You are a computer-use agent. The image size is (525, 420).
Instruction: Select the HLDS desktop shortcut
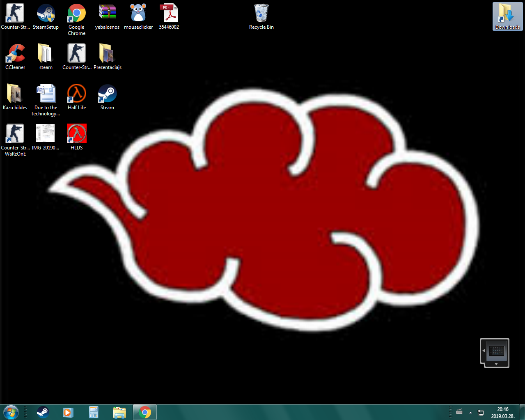click(x=77, y=138)
